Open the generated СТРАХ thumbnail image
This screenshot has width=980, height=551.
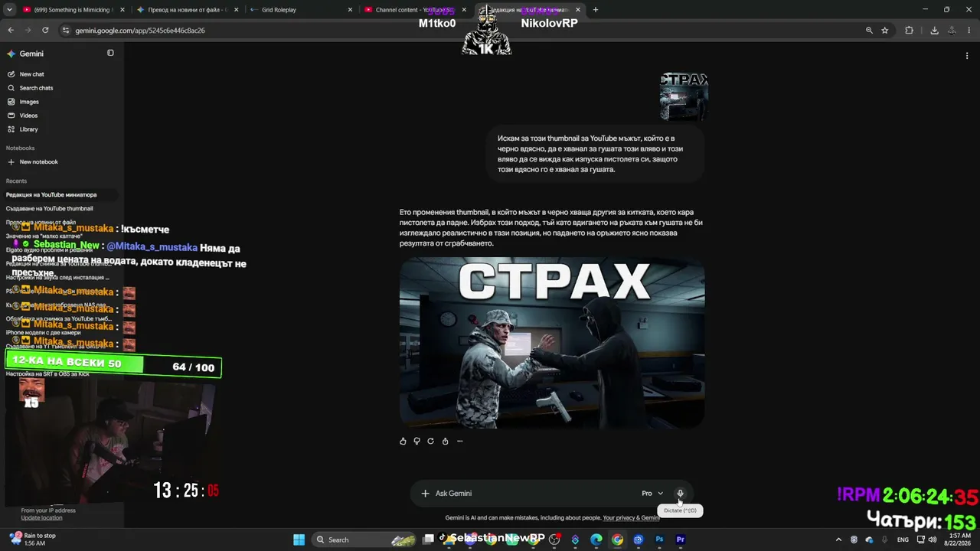[552, 342]
